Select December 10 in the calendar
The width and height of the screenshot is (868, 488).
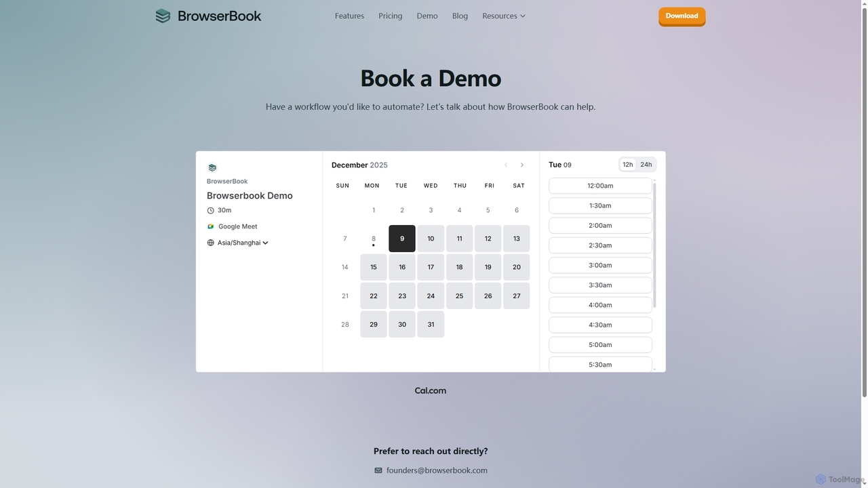pyautogui.click(x=431, y=239)
